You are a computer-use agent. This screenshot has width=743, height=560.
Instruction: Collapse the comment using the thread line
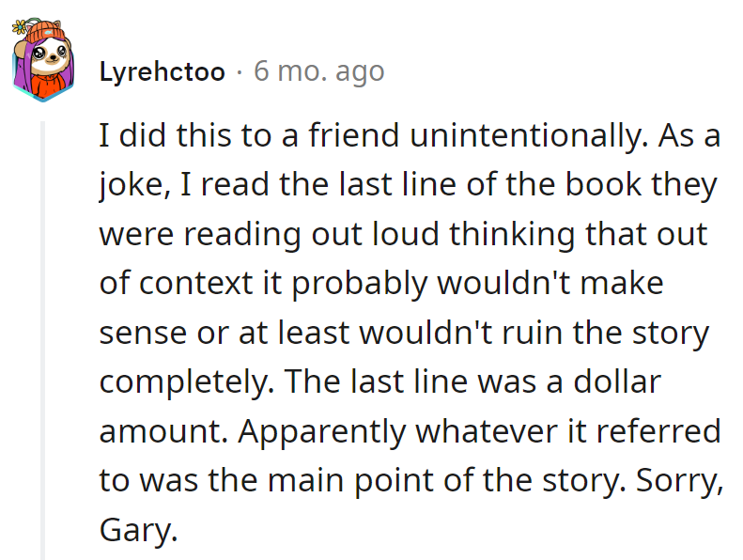pos(40,338)
